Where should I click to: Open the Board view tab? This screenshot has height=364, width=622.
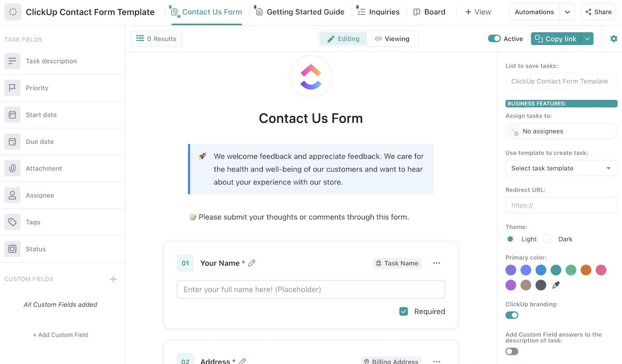click(x=429, y=12)
